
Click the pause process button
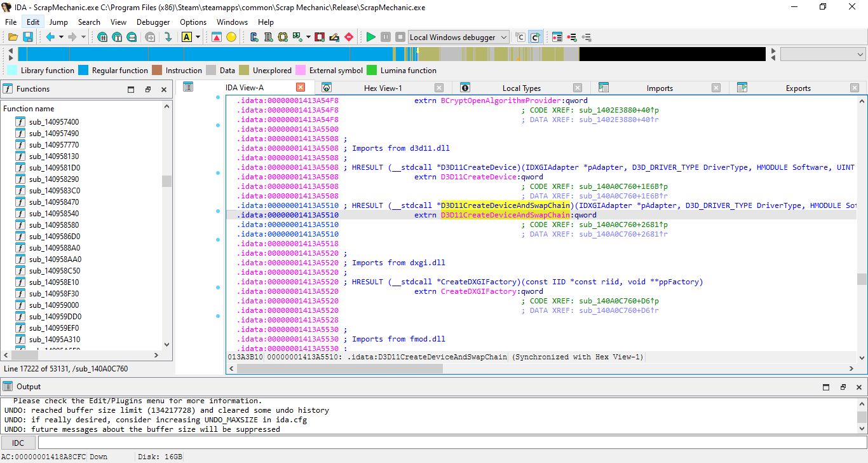(x=386, y=38)
